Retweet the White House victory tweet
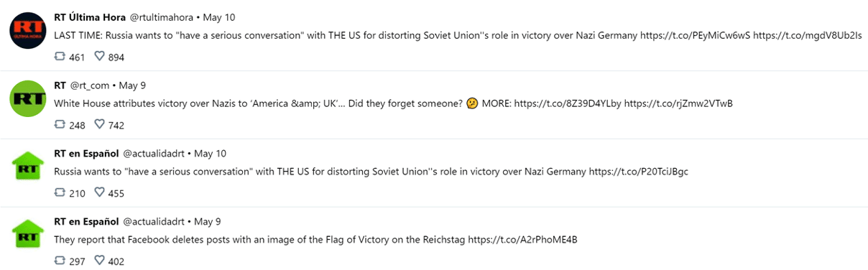Screen dimensions: 868x270 pyautogui.click(x=60, y=125)
